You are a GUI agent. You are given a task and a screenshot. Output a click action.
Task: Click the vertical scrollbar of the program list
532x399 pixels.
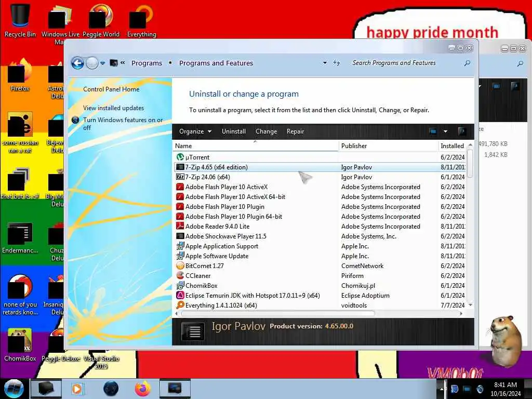470,163
